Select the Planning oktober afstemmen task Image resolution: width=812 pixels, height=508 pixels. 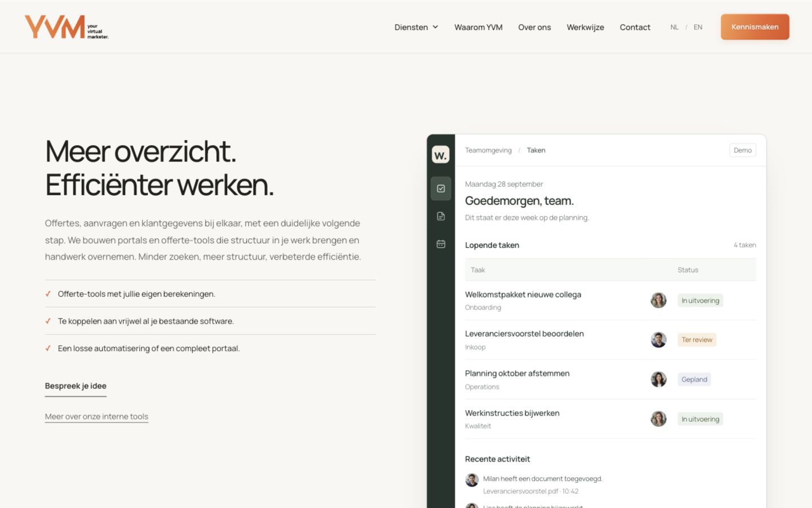click(x=517, y=374)
